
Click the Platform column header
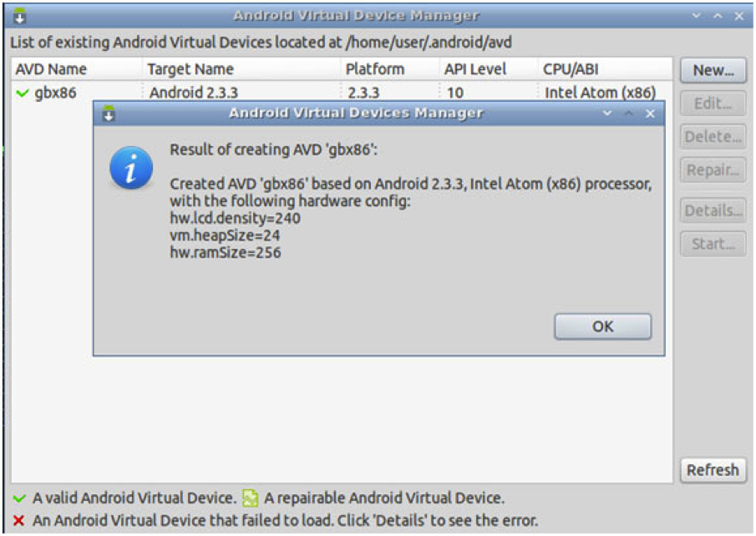pyautogui.click(x=375, y=69)
